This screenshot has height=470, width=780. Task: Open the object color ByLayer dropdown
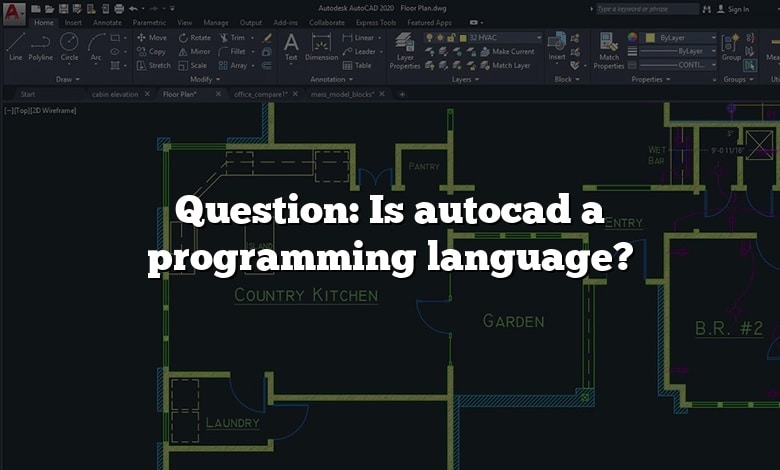click(713, 37)
